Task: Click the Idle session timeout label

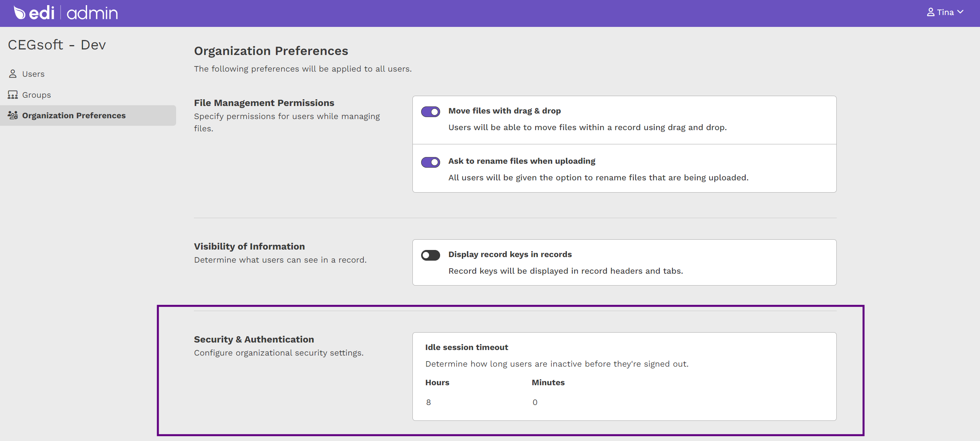Action: (x=467, y=347)
